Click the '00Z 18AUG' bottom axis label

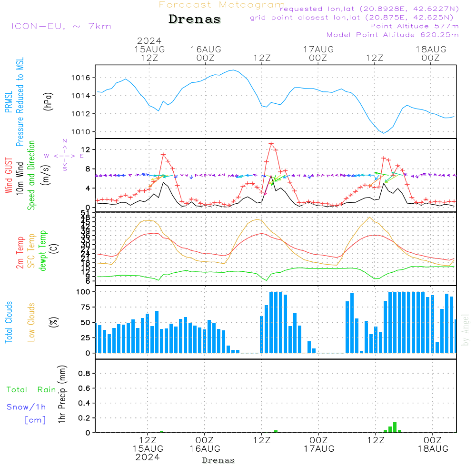(x=433, y=445)
